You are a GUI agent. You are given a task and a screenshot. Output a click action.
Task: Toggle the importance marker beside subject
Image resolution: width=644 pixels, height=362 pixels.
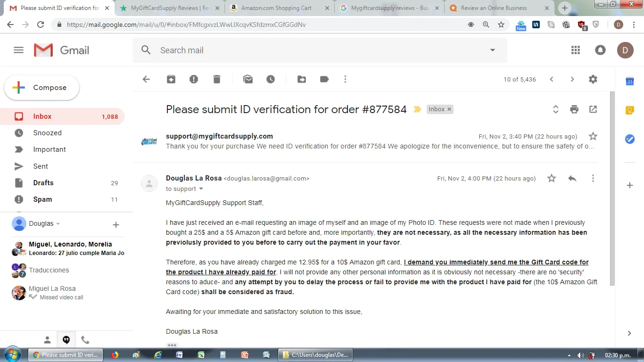click(417, 109)
